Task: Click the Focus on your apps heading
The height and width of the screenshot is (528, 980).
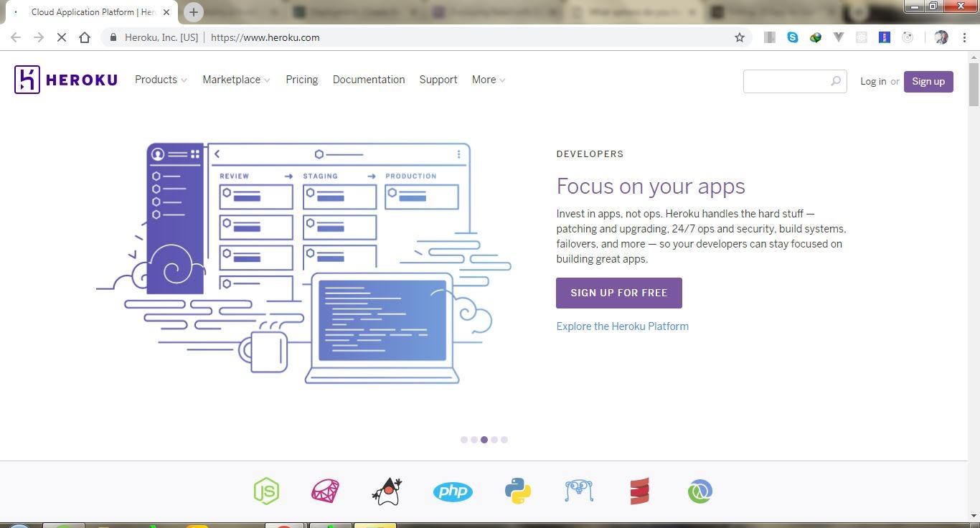Action: (651, 187)
